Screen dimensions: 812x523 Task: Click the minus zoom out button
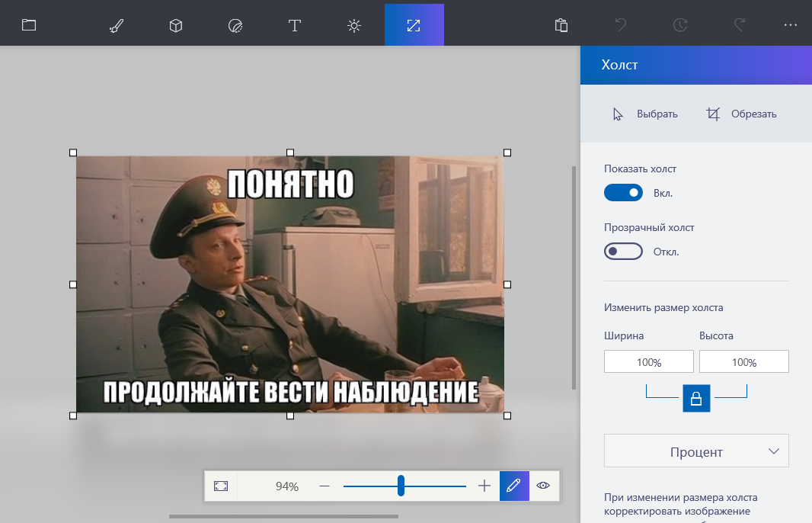coord(324,486)
